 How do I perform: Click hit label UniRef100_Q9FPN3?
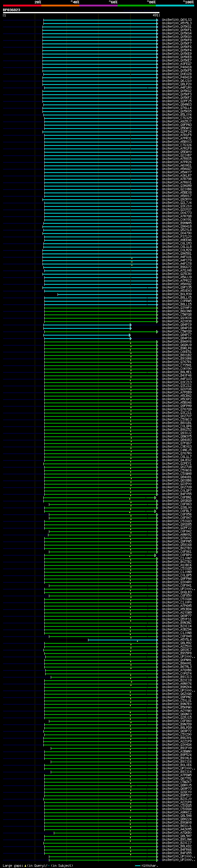click(x=177, y=125)
